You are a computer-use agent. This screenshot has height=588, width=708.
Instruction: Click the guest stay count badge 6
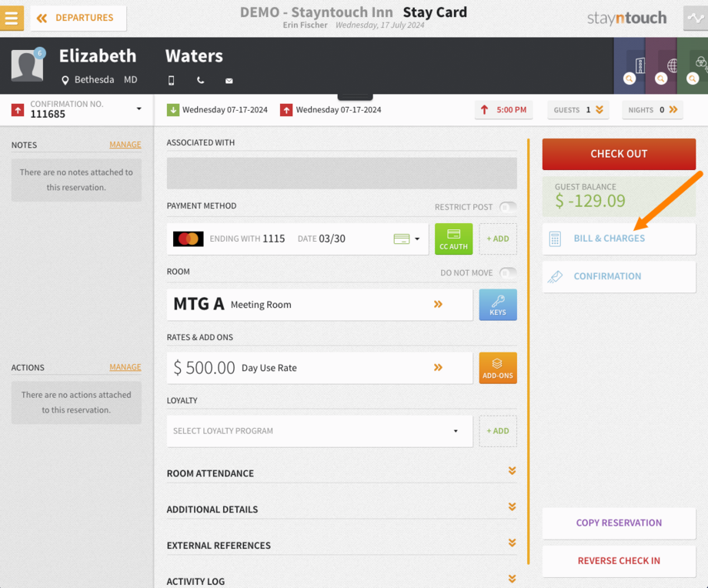click(40, 53)
